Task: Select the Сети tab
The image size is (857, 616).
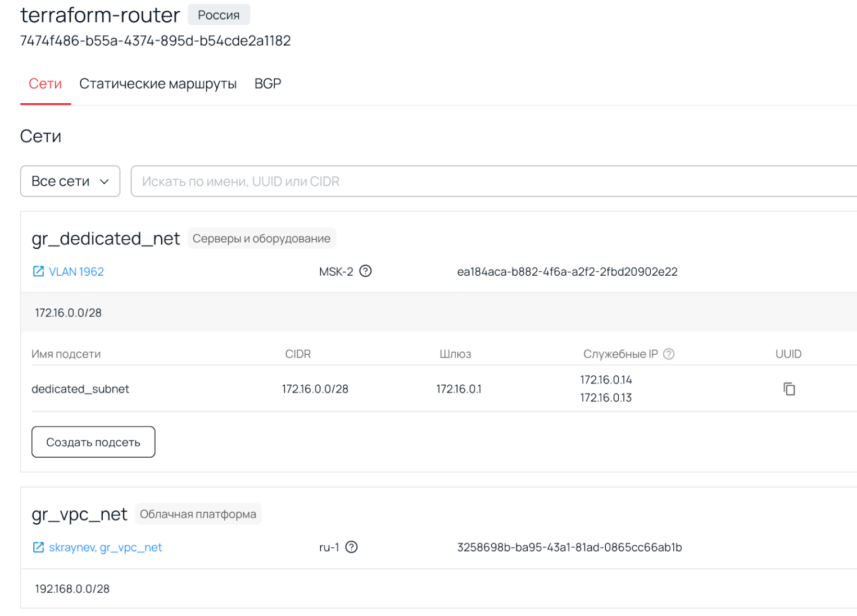Action: click(x=45, y=83)
